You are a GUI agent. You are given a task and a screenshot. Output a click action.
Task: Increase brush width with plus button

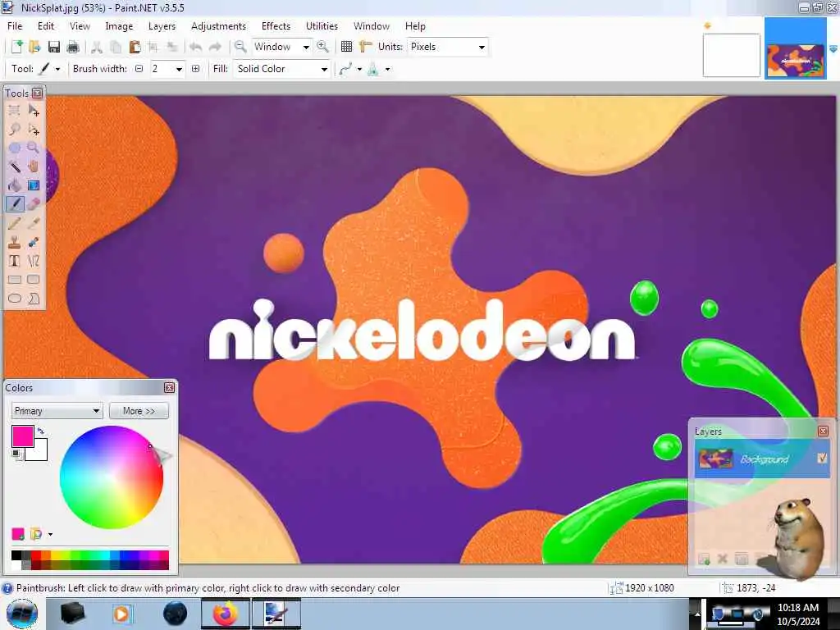195,69
